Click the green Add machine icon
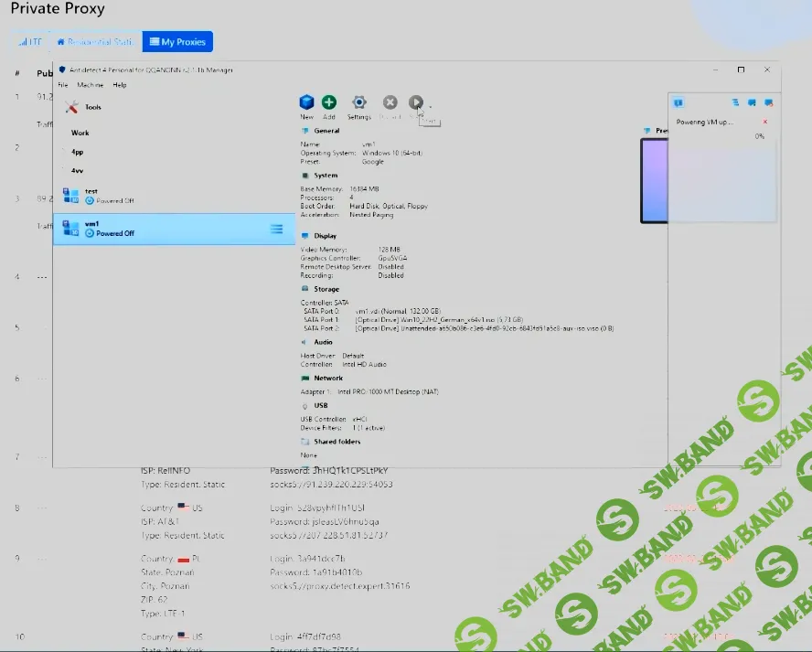This screenshot has height=652, width=812. click(x=329, y=102)
